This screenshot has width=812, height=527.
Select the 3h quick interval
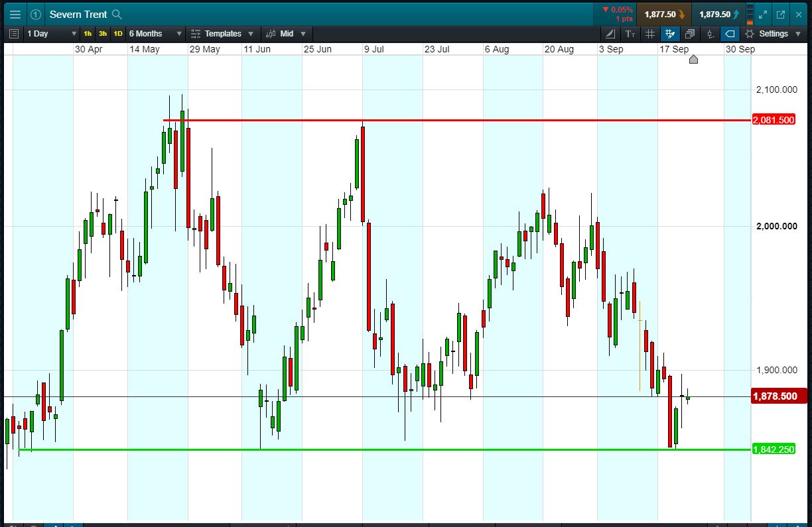[103, 34]
